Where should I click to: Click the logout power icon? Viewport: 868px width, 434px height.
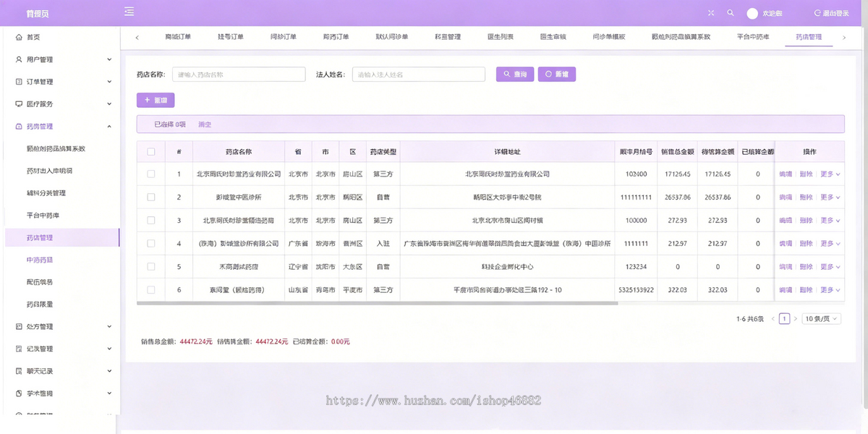click(x=817, y=13)
